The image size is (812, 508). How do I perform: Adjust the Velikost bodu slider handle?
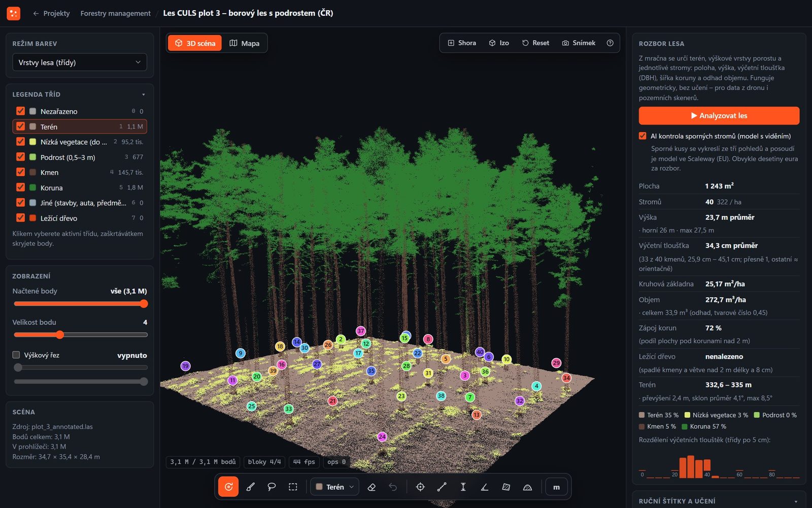coord(60,335)
